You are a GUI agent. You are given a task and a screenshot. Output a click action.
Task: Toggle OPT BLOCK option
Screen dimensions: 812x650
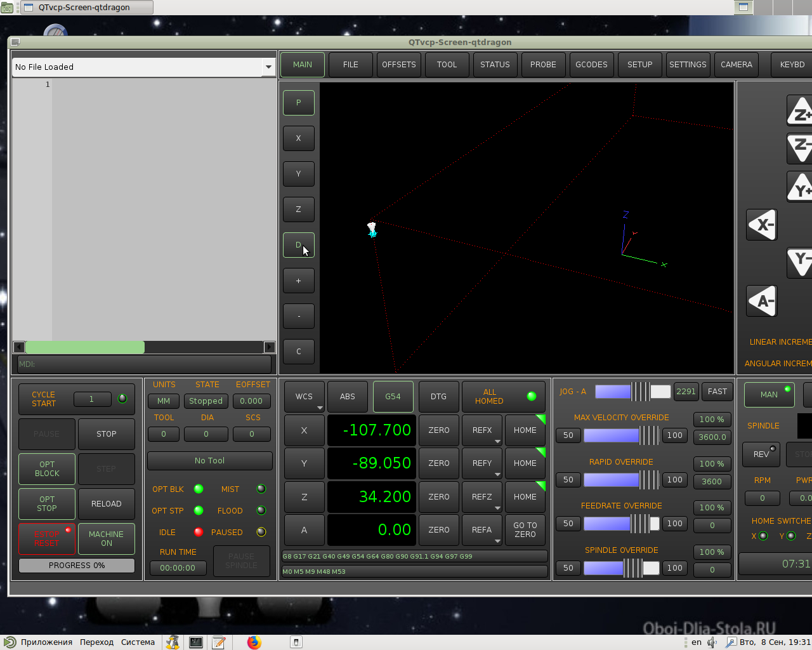click(47, 469)
